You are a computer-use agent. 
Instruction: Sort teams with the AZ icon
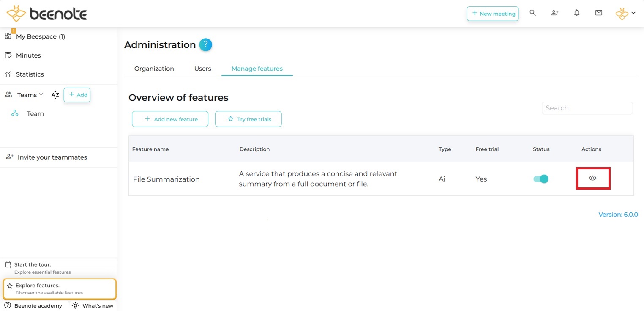pyautogui.click(x=55, y=95)
